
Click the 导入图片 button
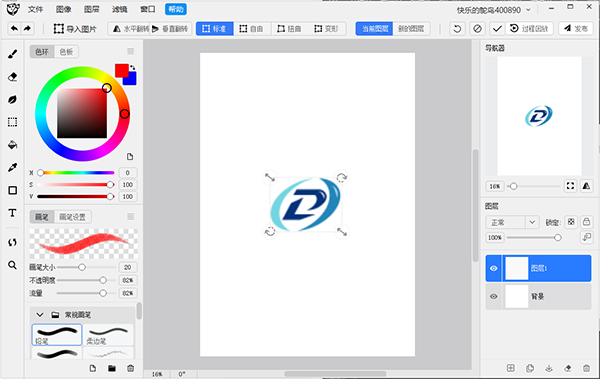coord(75,29)
